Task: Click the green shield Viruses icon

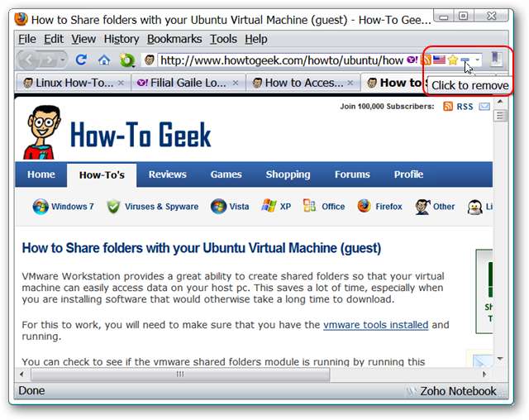Action: pyautogui.click(x=113, y=207)
